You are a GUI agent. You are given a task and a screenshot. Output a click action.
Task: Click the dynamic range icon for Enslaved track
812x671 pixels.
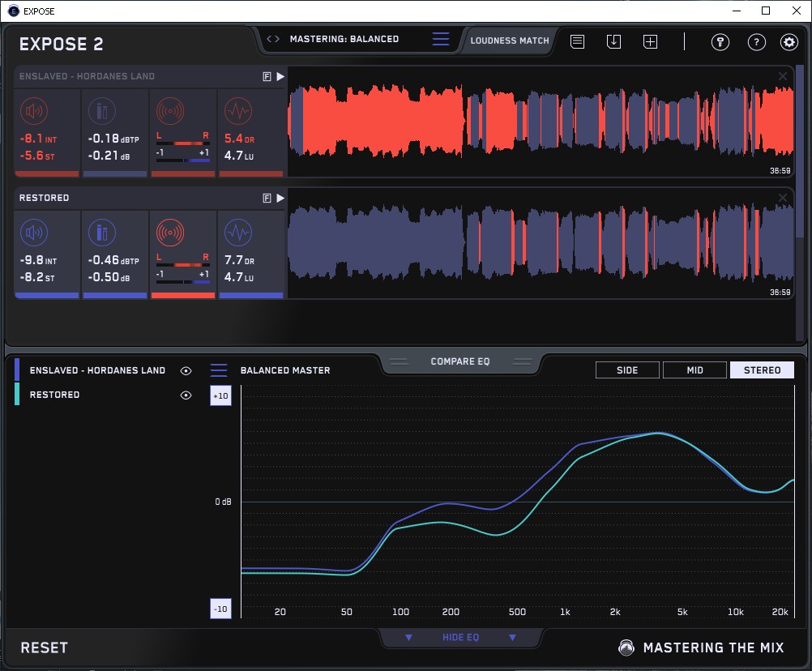pos(238,111)
